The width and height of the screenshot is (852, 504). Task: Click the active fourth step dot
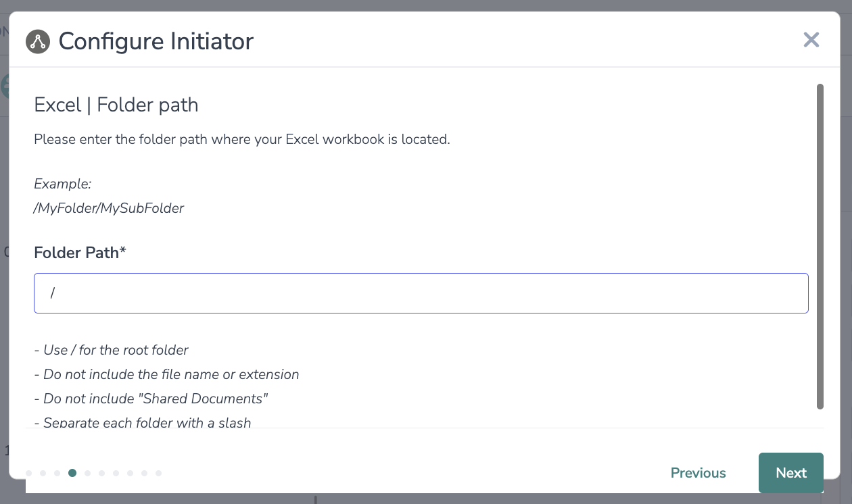pyautogui.click(x=72, y=473)
